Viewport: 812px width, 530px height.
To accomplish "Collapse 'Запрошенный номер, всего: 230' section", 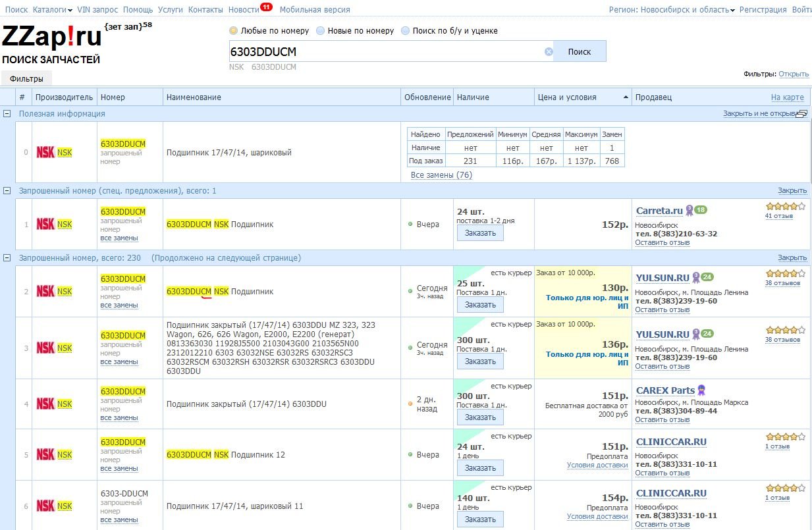I will [7, 257].
